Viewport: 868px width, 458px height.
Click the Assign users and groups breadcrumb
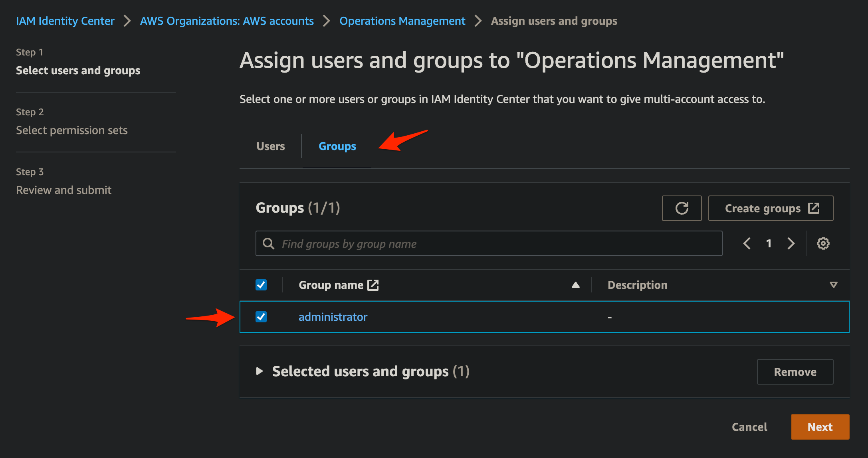pos(554,21)
